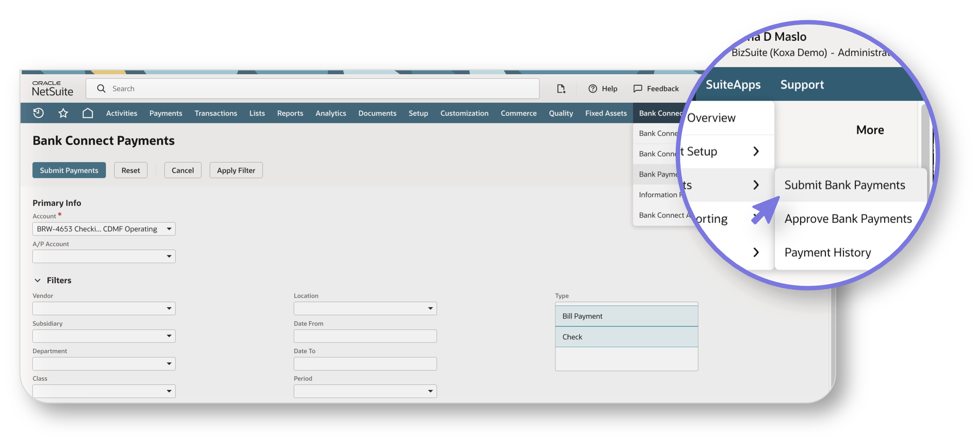Click the Submit Payments button
Viewport: 980px width, 443px height.
[69, 170]
